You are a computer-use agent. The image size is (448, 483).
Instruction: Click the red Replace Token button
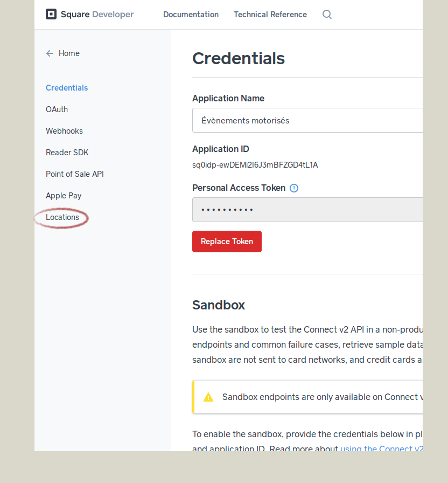coord(227,241)
